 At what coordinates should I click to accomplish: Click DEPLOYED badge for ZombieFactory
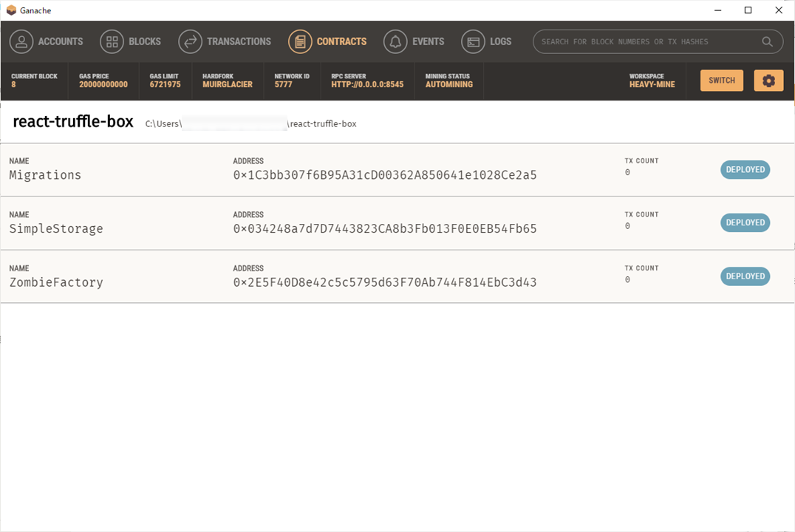click(x=745, y=276)
